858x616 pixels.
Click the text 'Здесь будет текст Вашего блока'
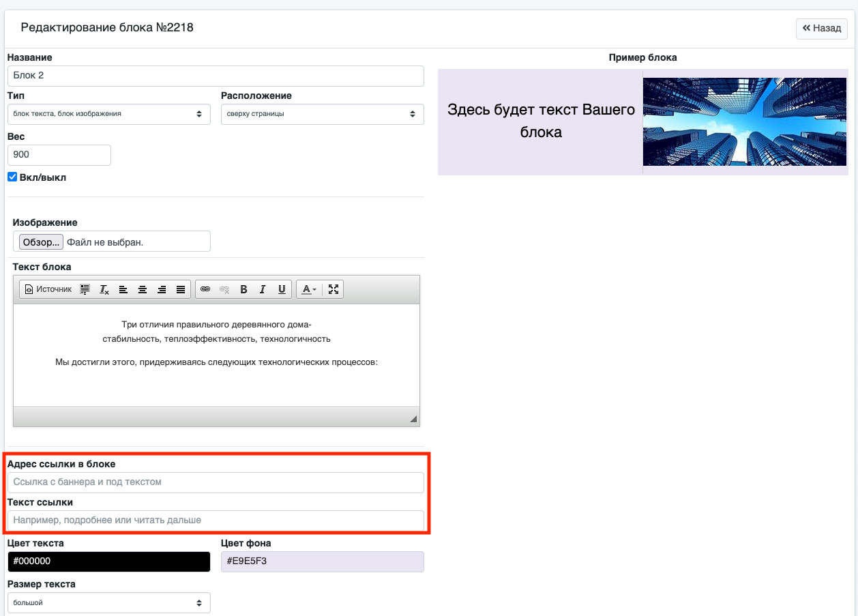tap(541, 121)
